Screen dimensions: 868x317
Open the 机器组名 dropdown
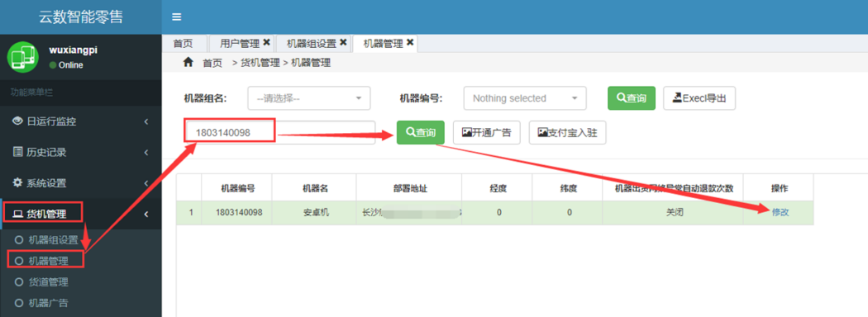click(x=309, y=98)
